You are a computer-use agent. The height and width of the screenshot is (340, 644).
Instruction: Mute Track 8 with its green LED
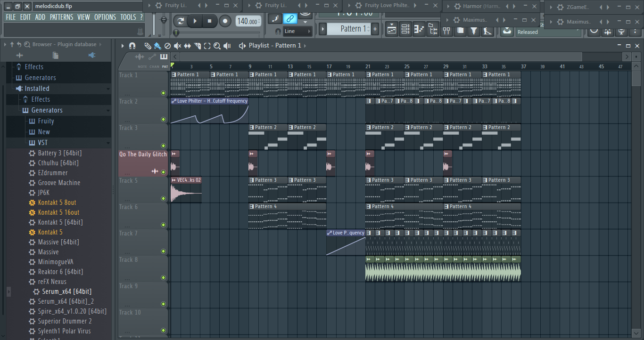(x=163, y=277)
